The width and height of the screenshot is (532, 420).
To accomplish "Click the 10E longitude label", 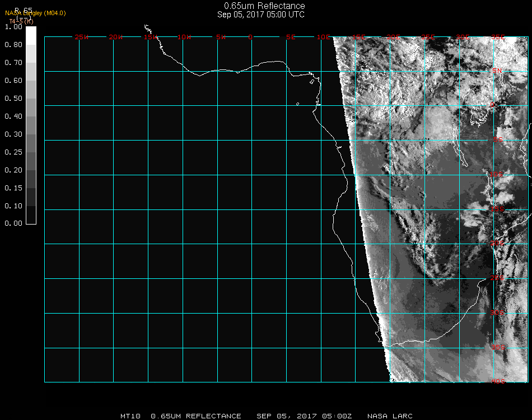I will pyautogui.click(x=323, y=37).
